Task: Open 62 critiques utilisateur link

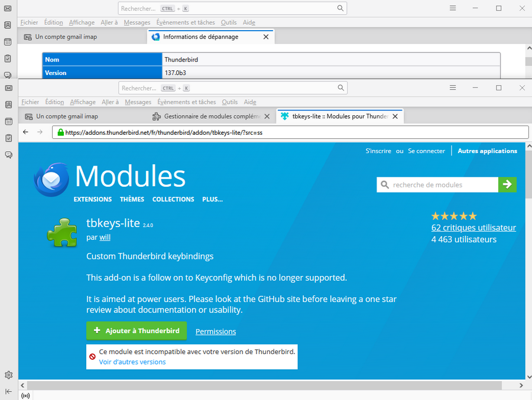Action: point(473,227)
